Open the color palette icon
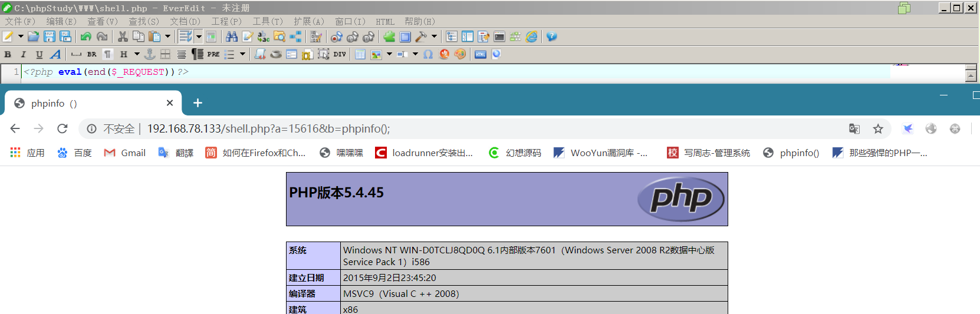 pos(460,54)
